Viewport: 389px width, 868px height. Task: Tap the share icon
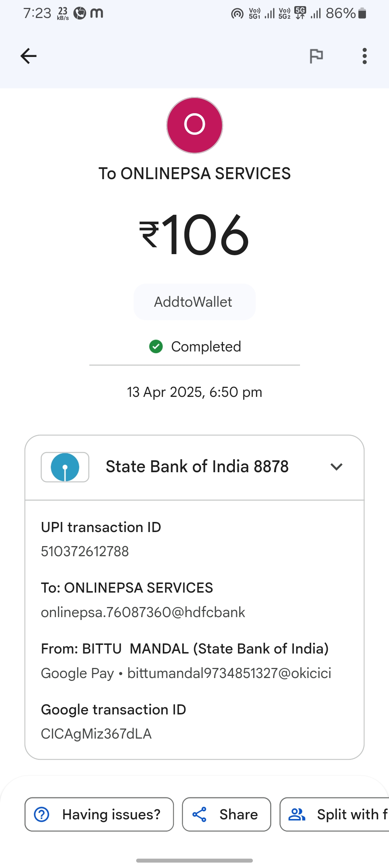point(199,814)
